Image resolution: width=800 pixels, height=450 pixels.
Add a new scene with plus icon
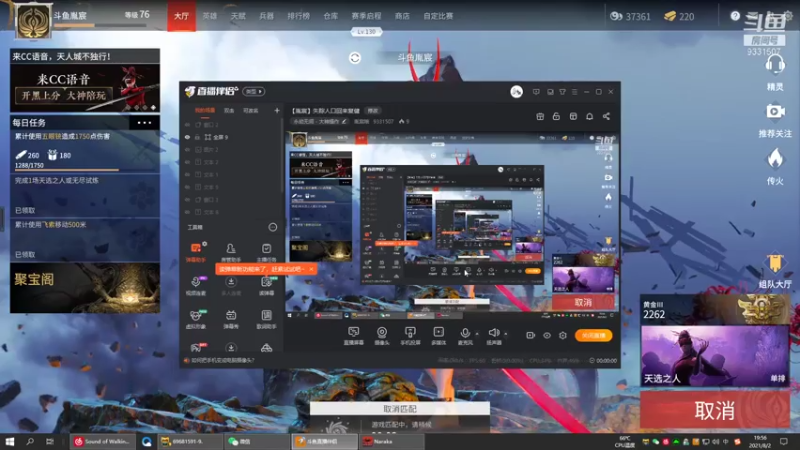[x=277, y=110]
